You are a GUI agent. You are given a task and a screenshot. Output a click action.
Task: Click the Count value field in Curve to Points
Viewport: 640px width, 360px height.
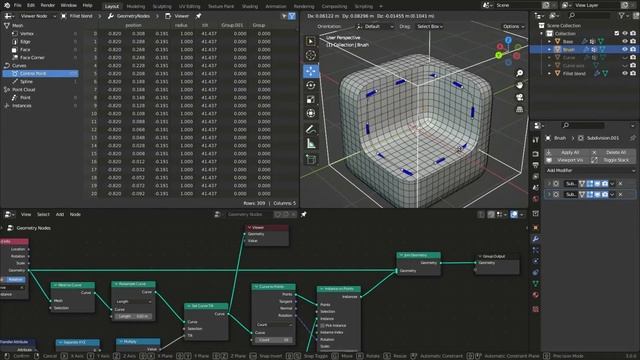pyautogui.click(x=274, y=340)
